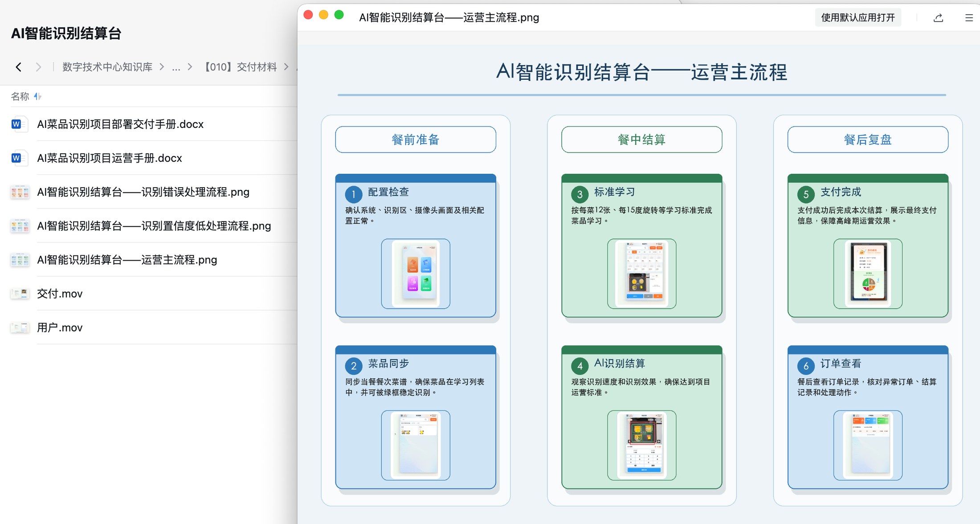Click share icon in preview title bar
This screenshot has height=524, width=980.
click(938, 18)
